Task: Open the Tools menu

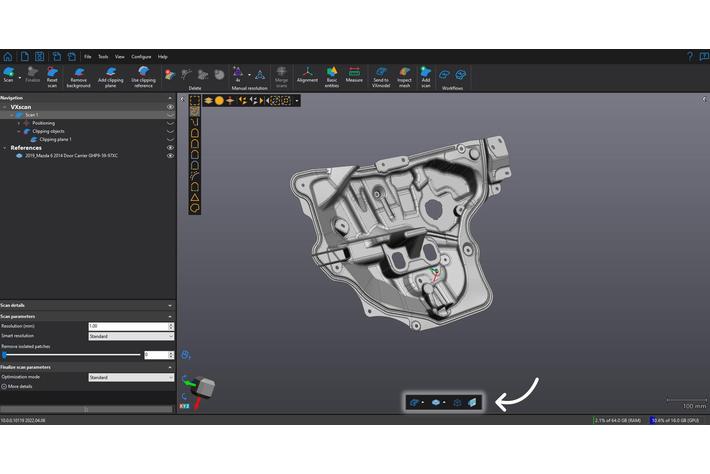Action: coord(103,57)
